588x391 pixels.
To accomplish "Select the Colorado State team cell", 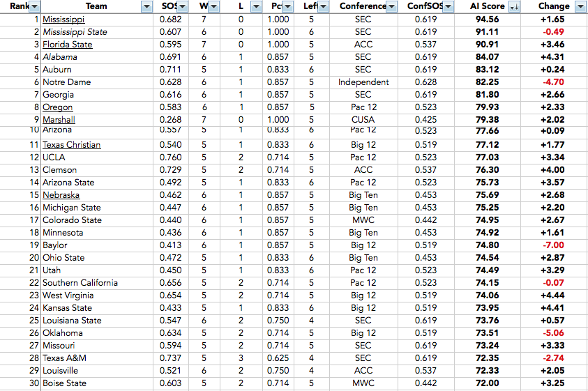I will coord(97,220).
